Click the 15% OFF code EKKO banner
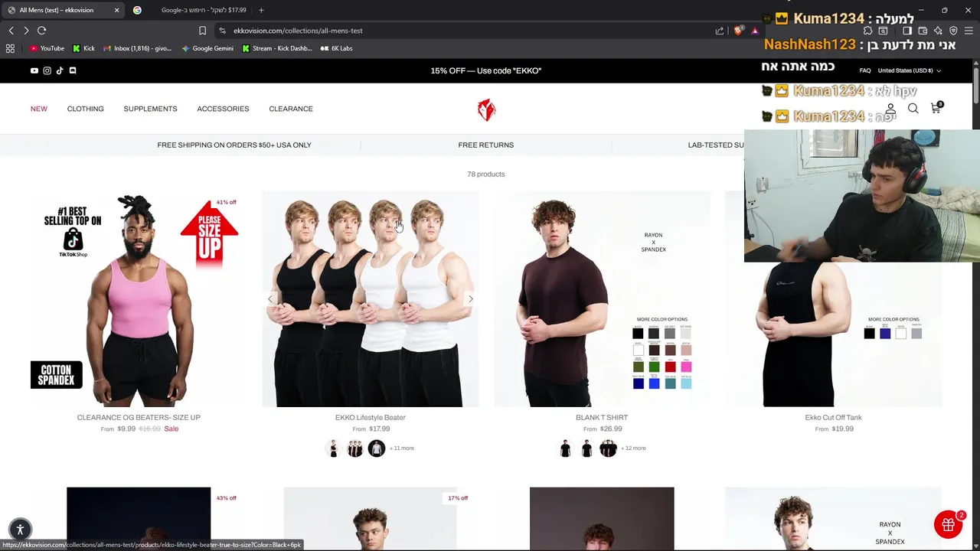Viewport: 980px width, 551px height. coord(486,70)
